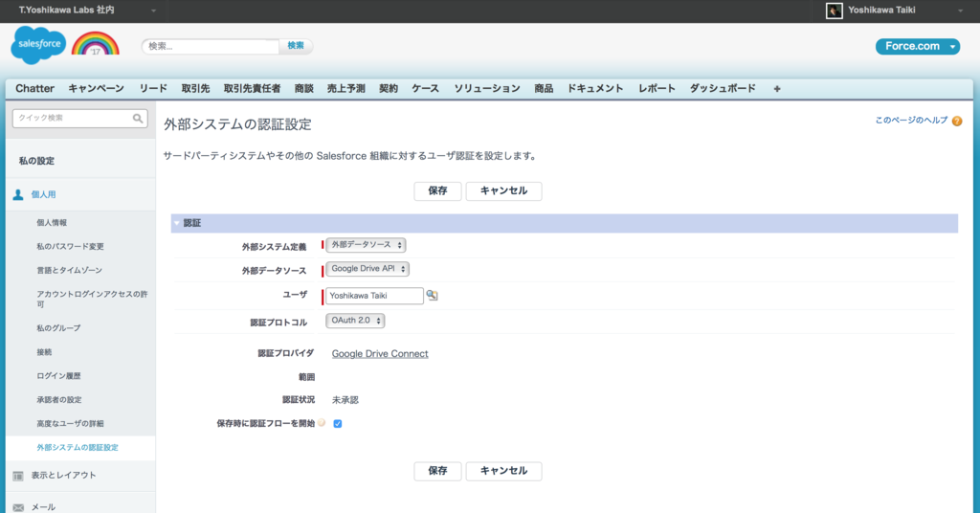Image resolution: width=980 pixels, height=513 pixels.
Task: Focus the クイック検索 sidebar field
Action: [80, 118]
